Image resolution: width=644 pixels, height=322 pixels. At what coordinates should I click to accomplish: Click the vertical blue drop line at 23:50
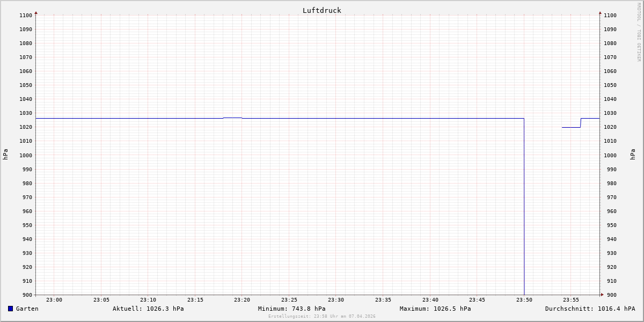click(x=524, y=215)
